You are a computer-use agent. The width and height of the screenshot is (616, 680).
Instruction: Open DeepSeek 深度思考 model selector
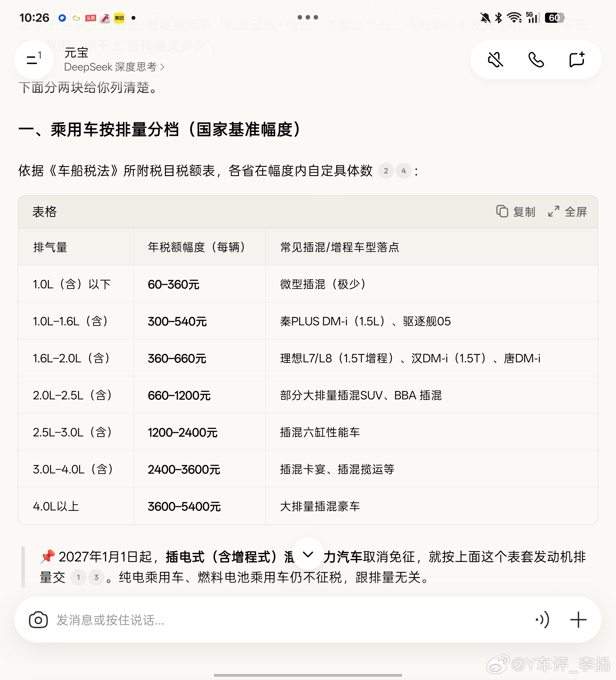tap(114, 67)
